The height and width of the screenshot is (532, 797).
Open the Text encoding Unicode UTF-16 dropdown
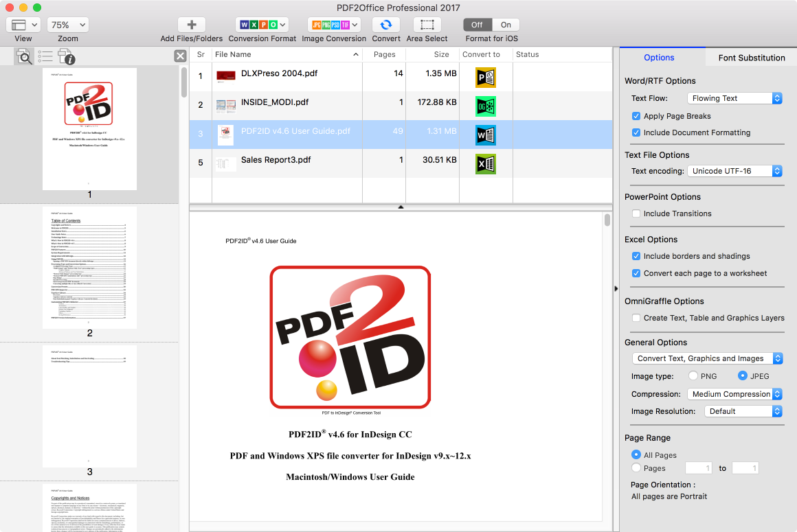734,171
